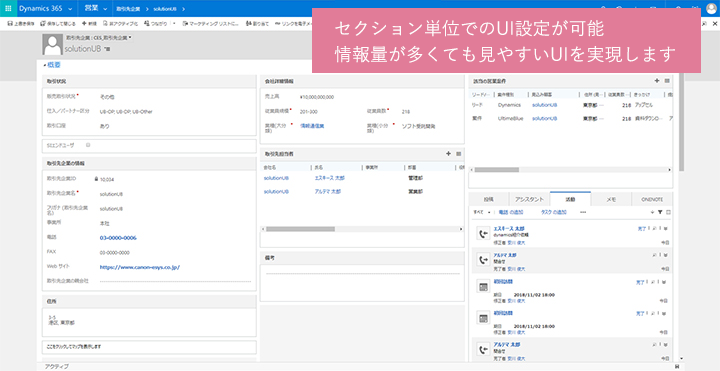Click the save icon in the status bar

click(677, 366)
